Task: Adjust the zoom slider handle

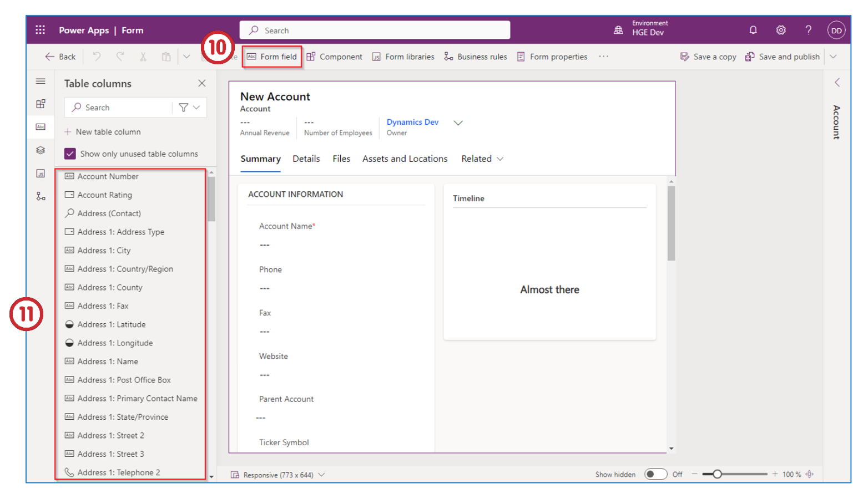Action: [x=717, y=474]
